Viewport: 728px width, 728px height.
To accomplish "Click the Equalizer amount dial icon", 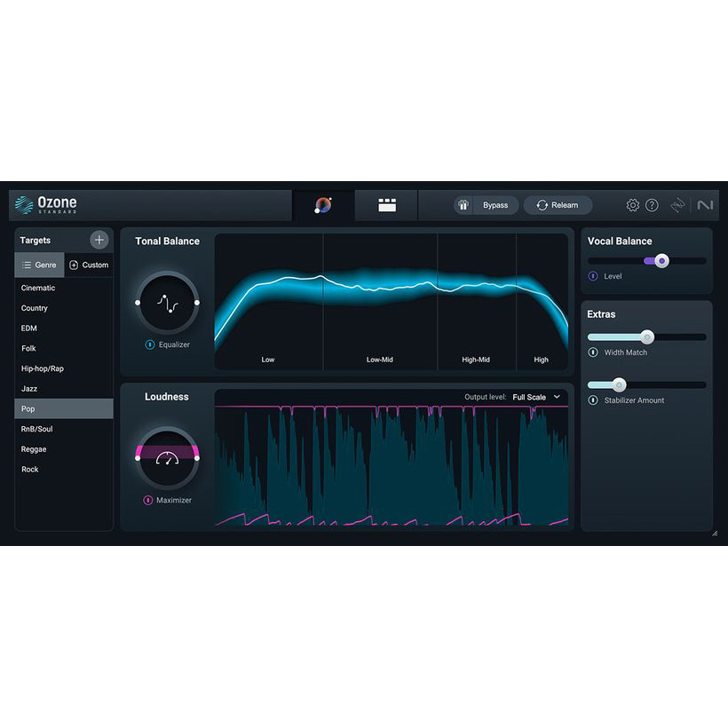I will pos(167,303).
